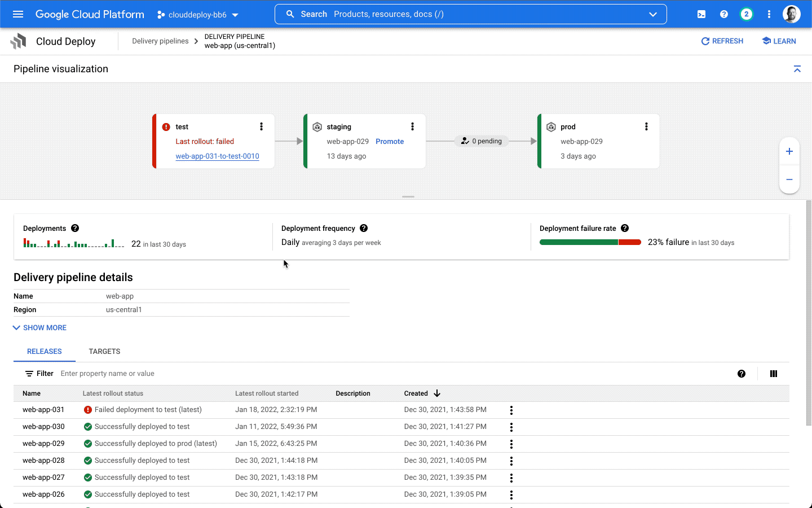Open the web-app-031-to-test-0010 rollout link
Viewport: 812px width, 508px height.
click(217, 156)
